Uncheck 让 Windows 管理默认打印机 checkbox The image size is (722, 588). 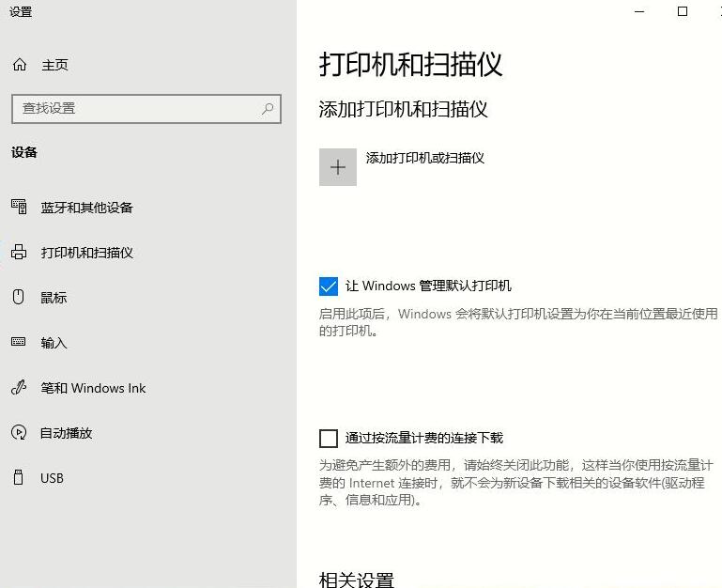click(329, 286)
